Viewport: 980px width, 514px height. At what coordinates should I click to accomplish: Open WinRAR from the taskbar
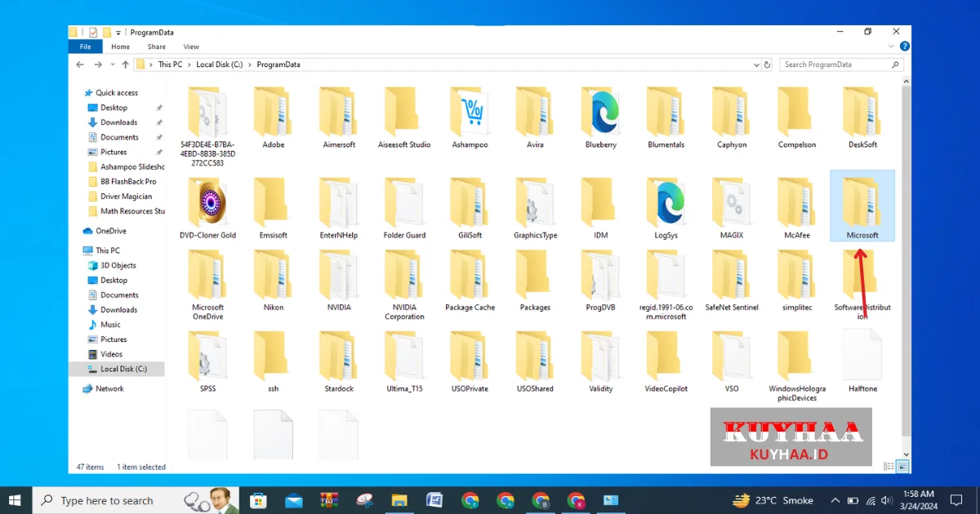coord(329,500)
